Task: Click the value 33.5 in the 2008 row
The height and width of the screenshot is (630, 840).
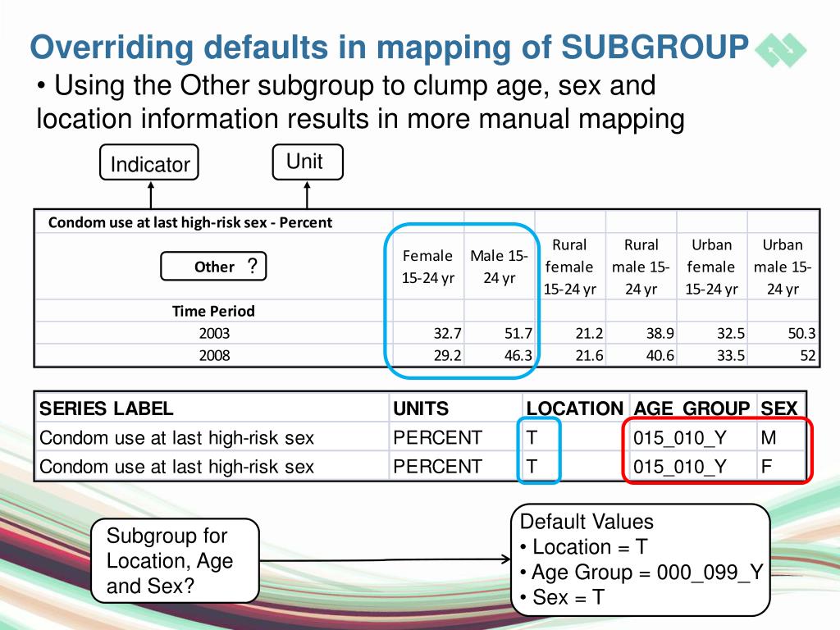Action: click(x=731, y=355)
